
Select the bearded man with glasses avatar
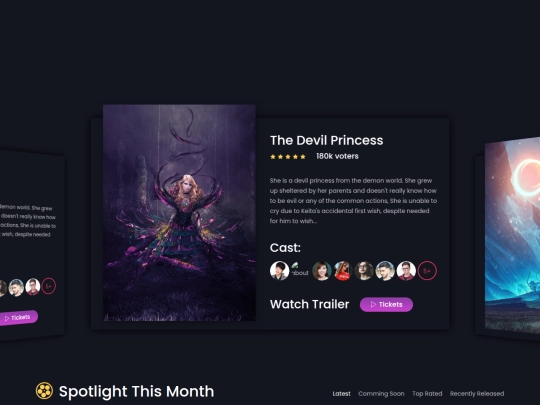364,271
